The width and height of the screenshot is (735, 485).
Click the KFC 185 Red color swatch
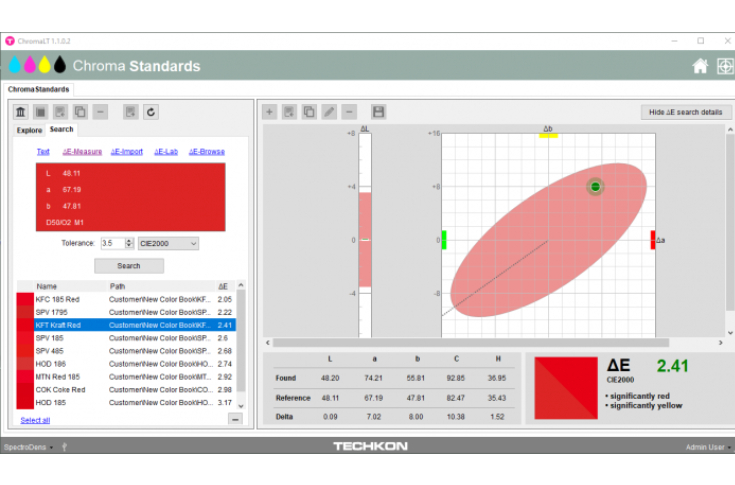pos(25,299)
